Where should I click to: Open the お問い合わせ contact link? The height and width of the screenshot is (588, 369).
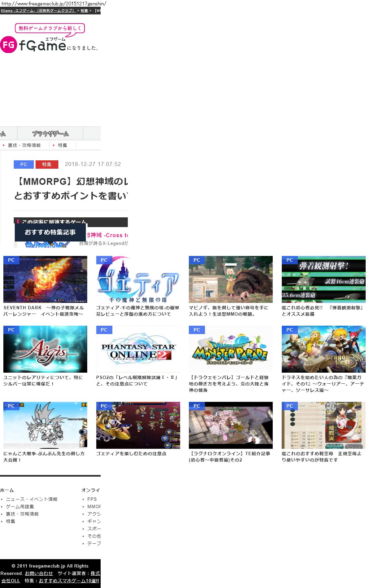39,573
